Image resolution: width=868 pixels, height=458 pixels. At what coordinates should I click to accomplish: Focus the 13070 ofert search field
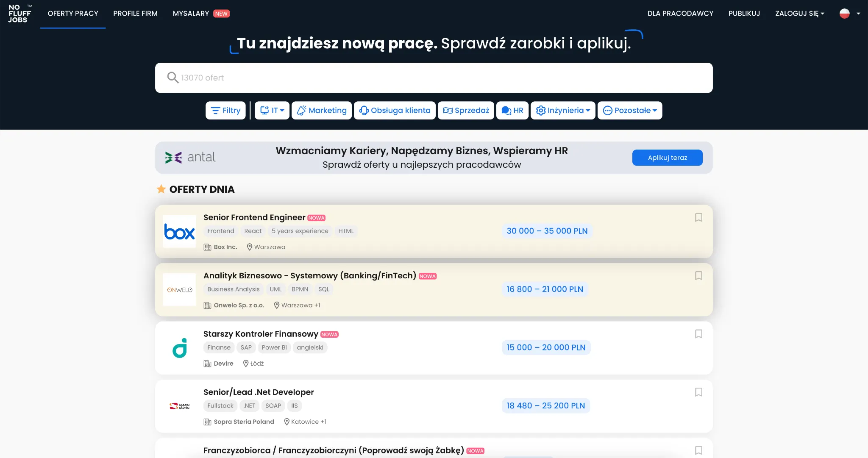click(x=434, y=78)
